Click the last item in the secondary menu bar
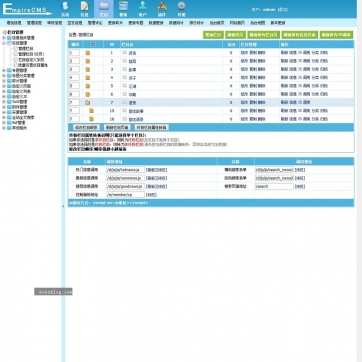Image resolution: width=362 pixels, height=362 pixels. 278,23
